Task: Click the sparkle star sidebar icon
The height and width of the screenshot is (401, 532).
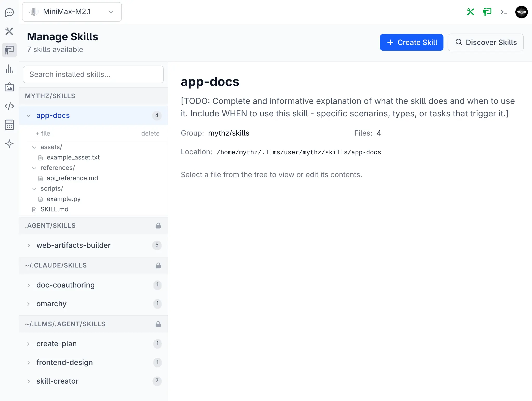Action: pos(9,144)
